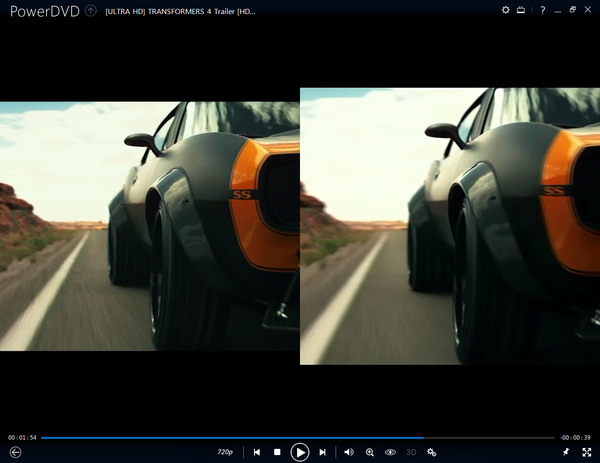Viewport: 600px width, 463px height.
Task: Skip to next chapter
Action: [x=323, y=452]
